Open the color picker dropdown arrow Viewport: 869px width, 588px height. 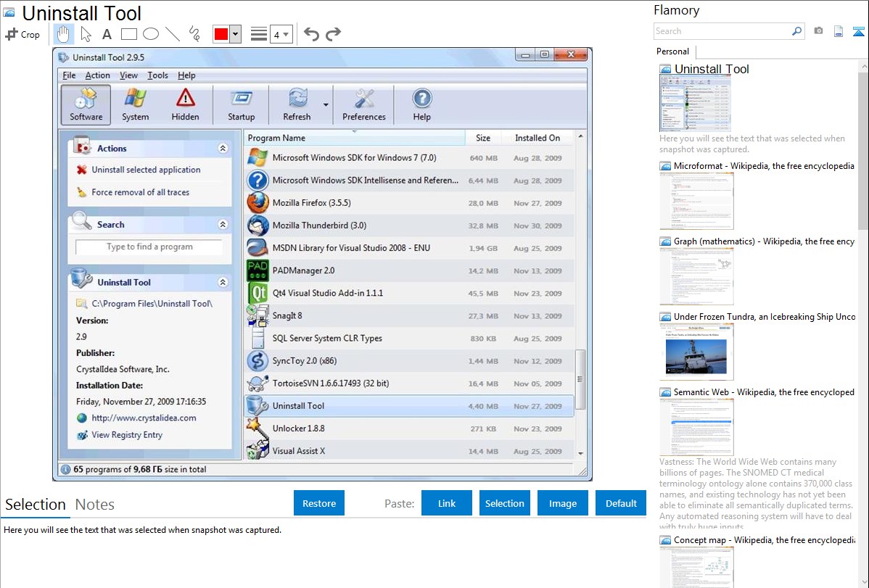(236, 34)
